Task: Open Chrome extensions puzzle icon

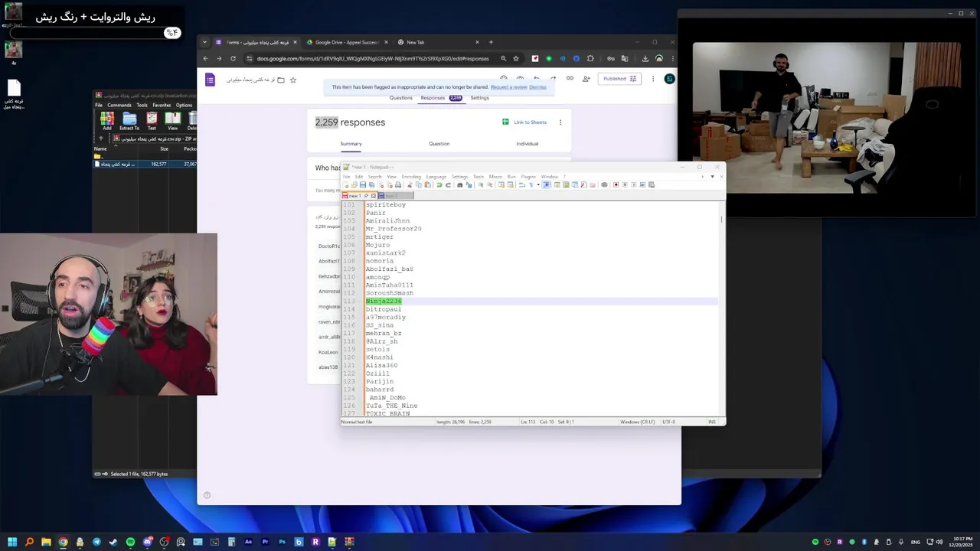Action: (590, 58)
